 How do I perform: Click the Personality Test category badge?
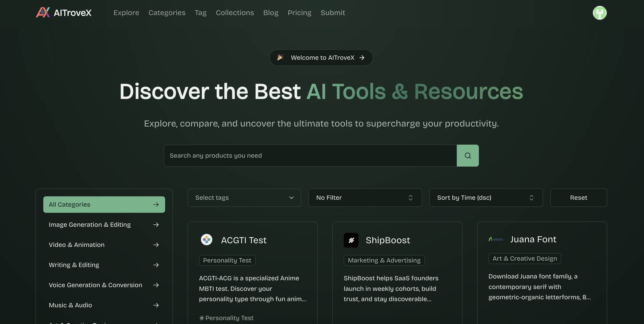click(x=227, y=260)
